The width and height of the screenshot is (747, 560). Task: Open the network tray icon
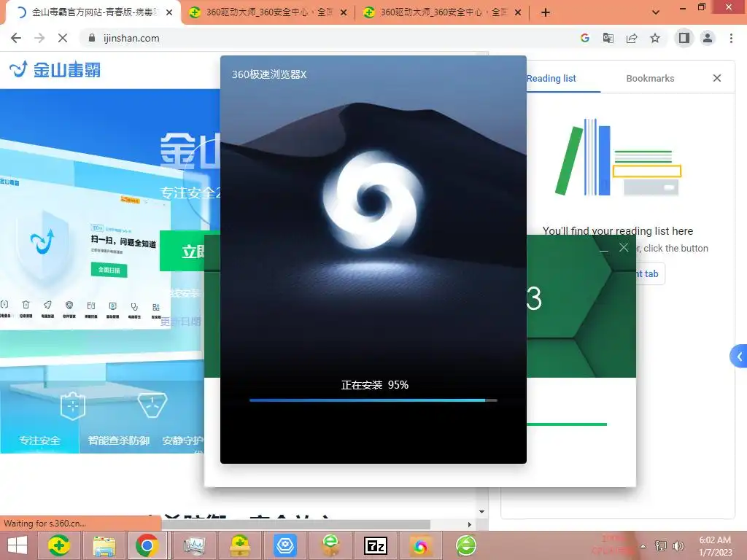tap(661, 545)
